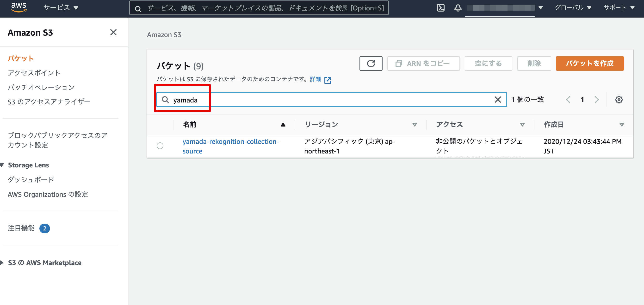Click the ARN をコピー button
This screenshot has height=305, width=644.
coord(423,63)
